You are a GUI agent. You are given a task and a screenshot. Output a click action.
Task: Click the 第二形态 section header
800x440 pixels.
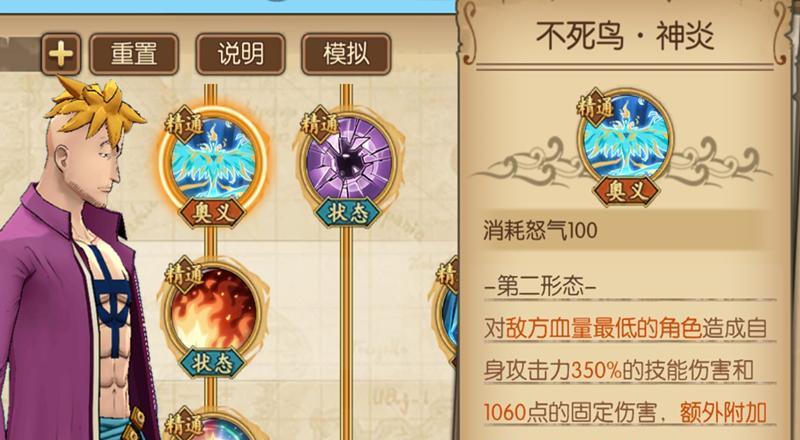tap(541, 287)
